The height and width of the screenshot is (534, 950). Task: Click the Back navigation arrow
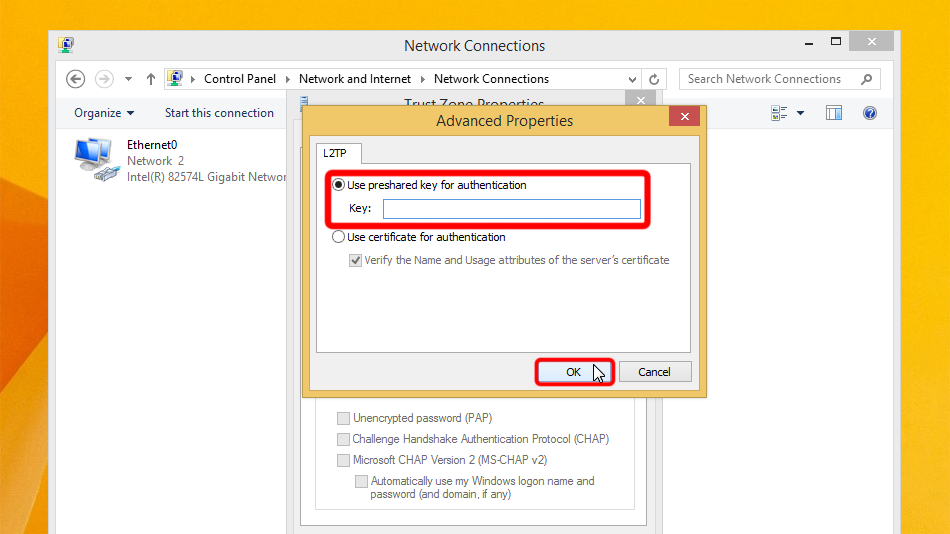75,79
